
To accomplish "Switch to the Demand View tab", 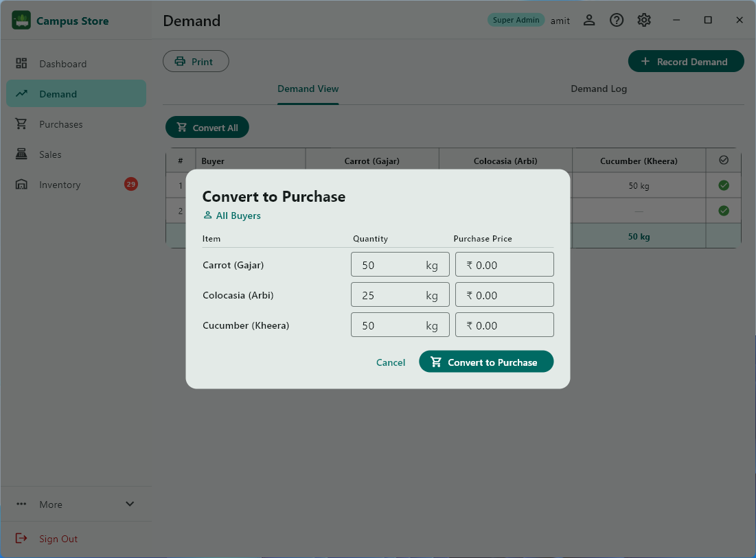I will click(x=308, y=89).
